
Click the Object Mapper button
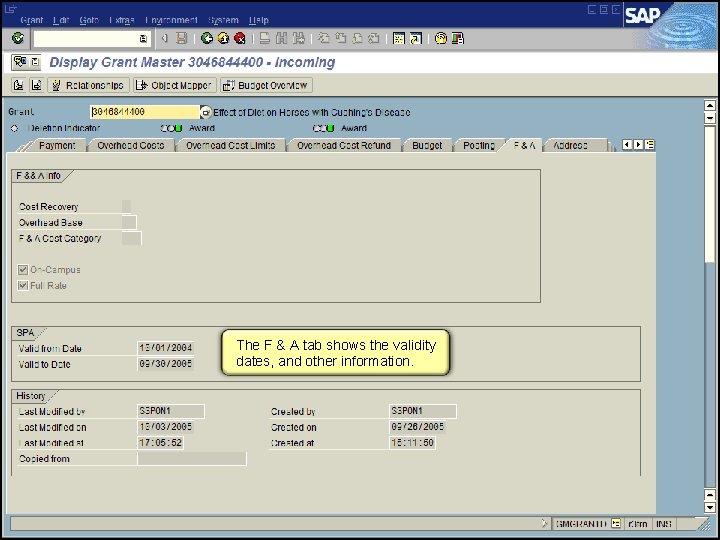click(x=174, y=85)
